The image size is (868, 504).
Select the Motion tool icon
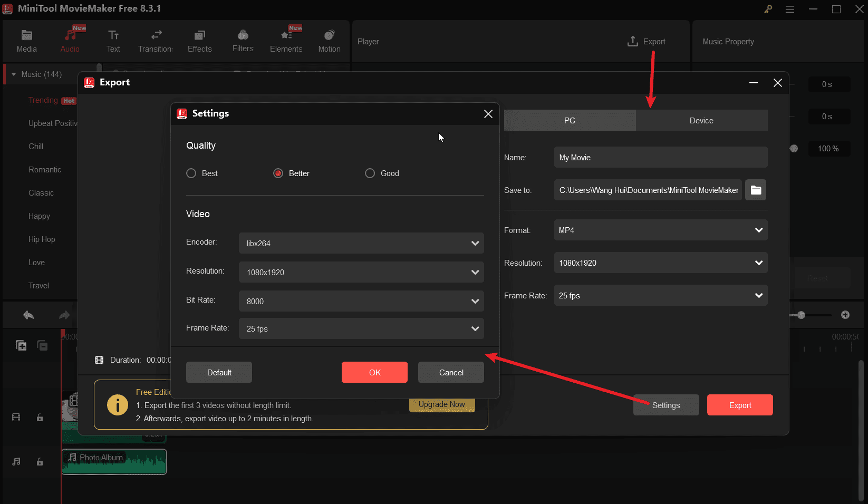tap(329, 40)
